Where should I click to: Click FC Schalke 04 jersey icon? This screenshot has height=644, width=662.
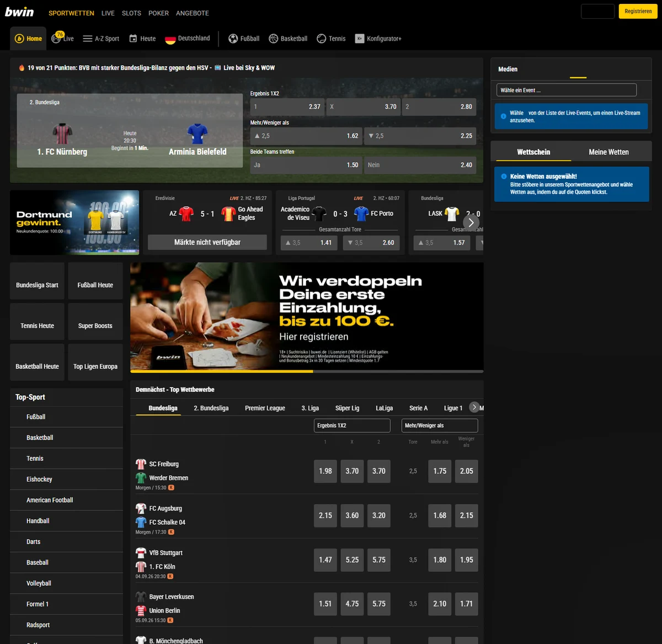point(141,522)
